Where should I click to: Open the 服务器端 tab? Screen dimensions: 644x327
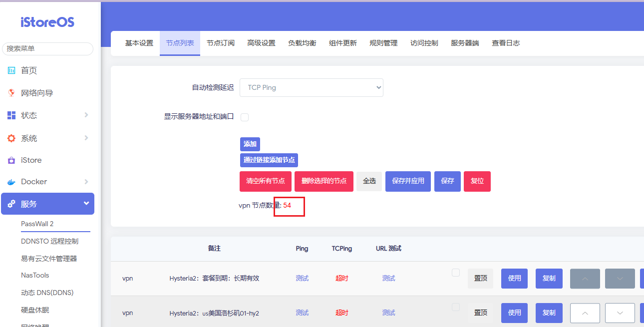click(465, 43)
